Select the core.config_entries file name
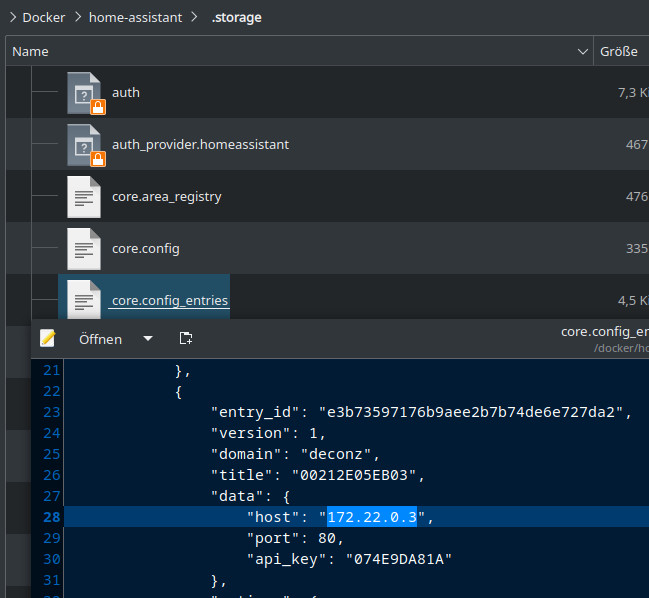The height and width of the screenshot is (598, 649). pyautogui.click(x=170, y=301)
